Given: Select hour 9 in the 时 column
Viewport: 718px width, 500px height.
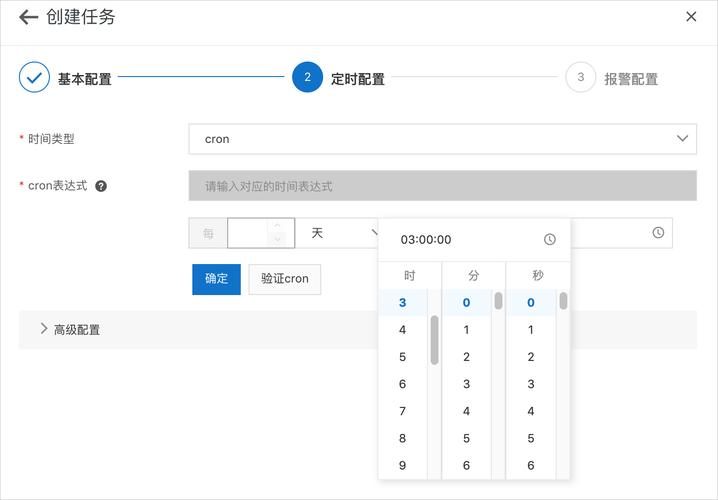Looking at the screenshot, I should (403, 466).
